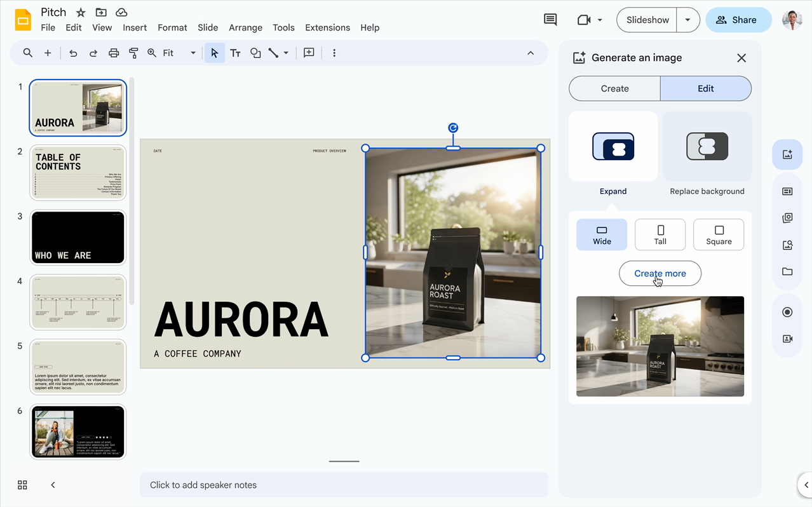812x507 pixels.
Task: Switch to the Create tab
Action: pos(614,89)
